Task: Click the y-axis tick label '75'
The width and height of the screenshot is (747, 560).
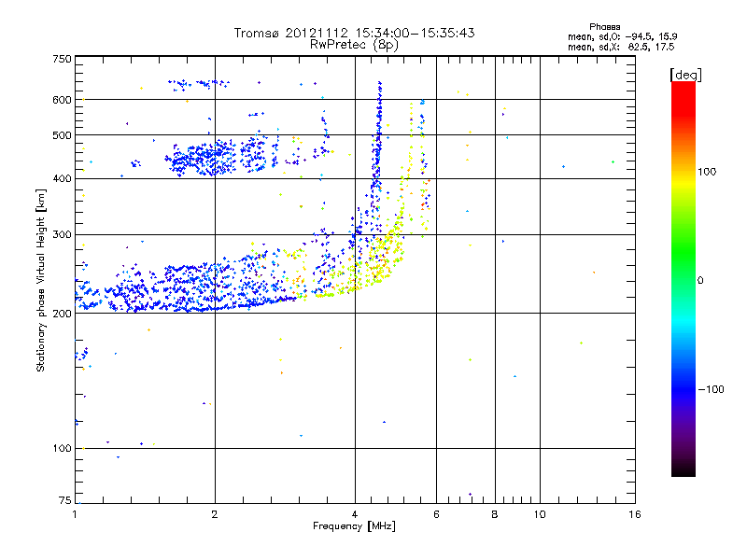Action: [65, 500]
